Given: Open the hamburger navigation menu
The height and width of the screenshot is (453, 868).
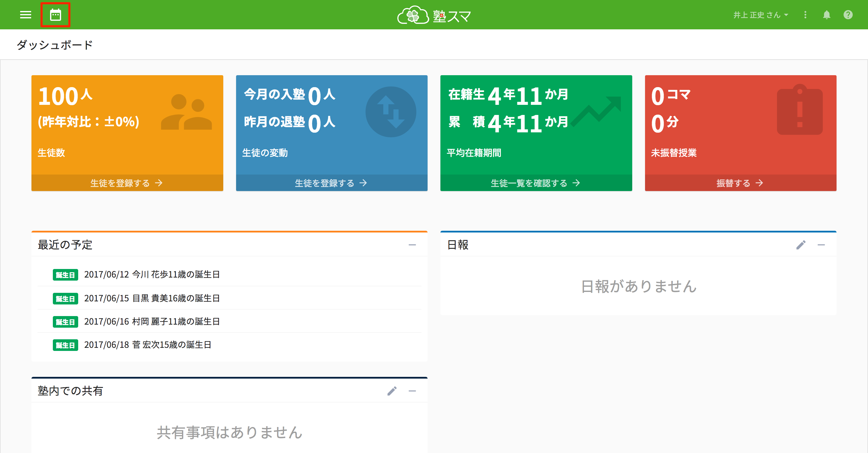Looking at the screenshot, I should click(25, 15).
